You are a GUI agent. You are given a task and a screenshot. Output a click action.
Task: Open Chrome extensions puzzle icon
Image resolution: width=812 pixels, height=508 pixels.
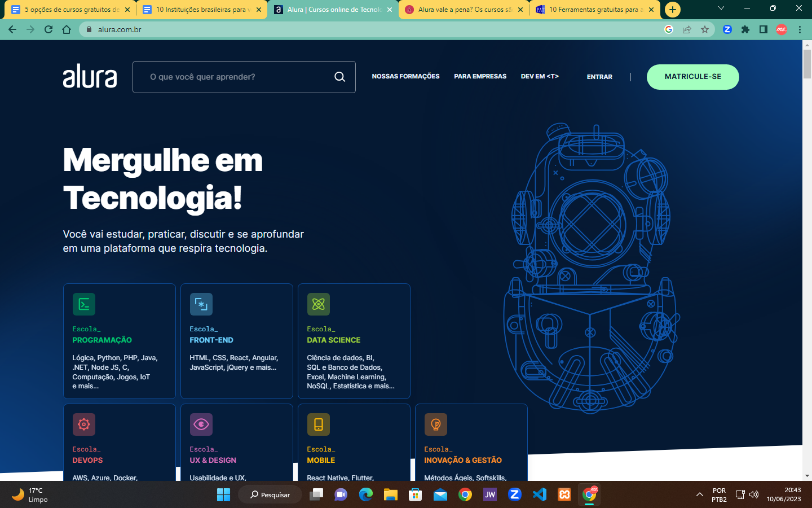pos(745,29)
